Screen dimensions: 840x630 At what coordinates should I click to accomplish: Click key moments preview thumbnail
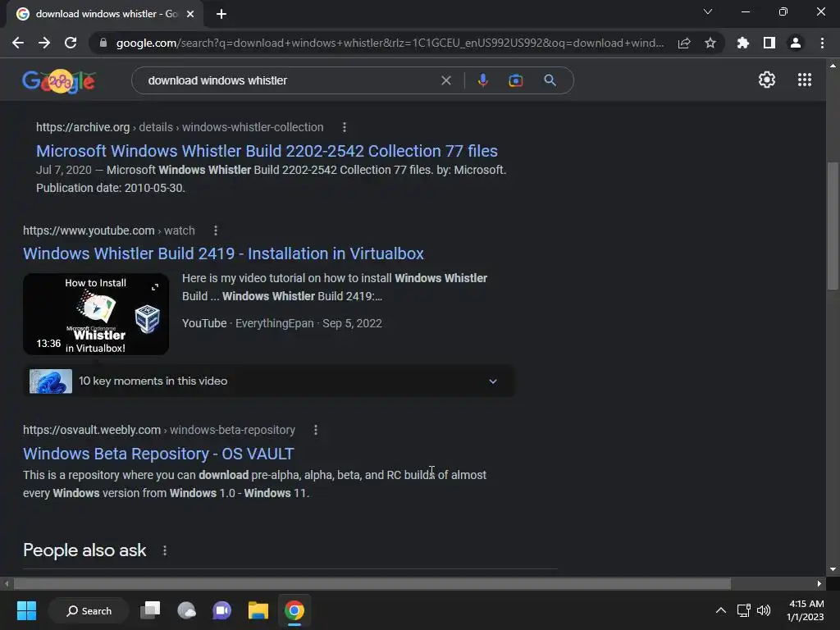coord(51,381)
